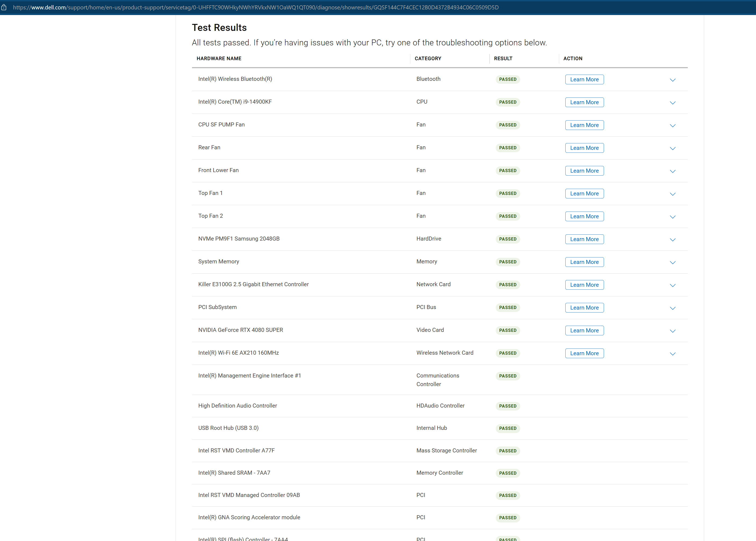Expand the NVMe PM9F1 Samsung row chevron
756x541 pixels.
click(672, 240)
